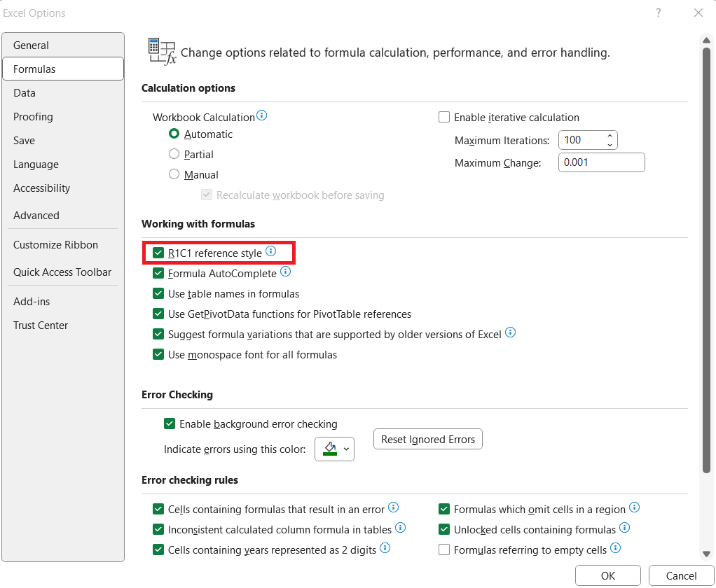Show info tooltip for R1C1 reference style
This screenshot has width=716, height=588.
[271, 251]
